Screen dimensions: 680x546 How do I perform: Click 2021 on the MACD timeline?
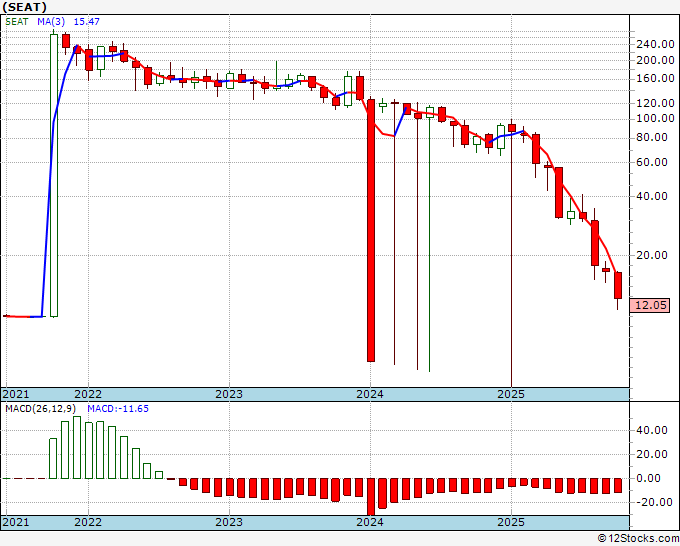(x=16, y=522)
